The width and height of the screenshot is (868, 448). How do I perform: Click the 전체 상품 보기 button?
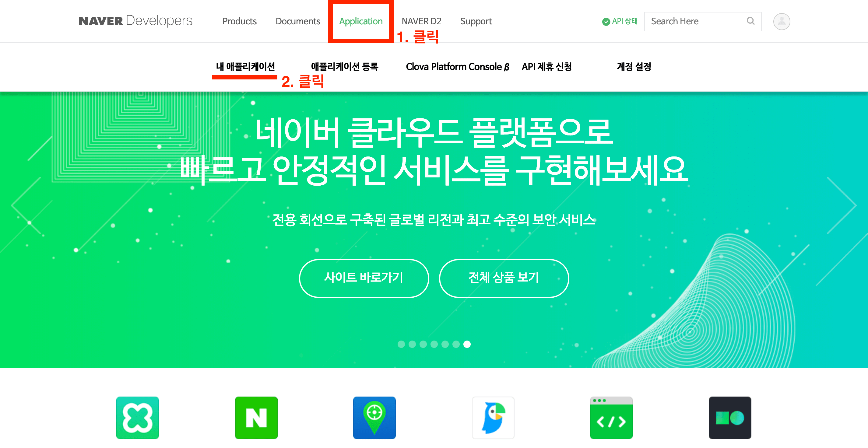point(504,278)
